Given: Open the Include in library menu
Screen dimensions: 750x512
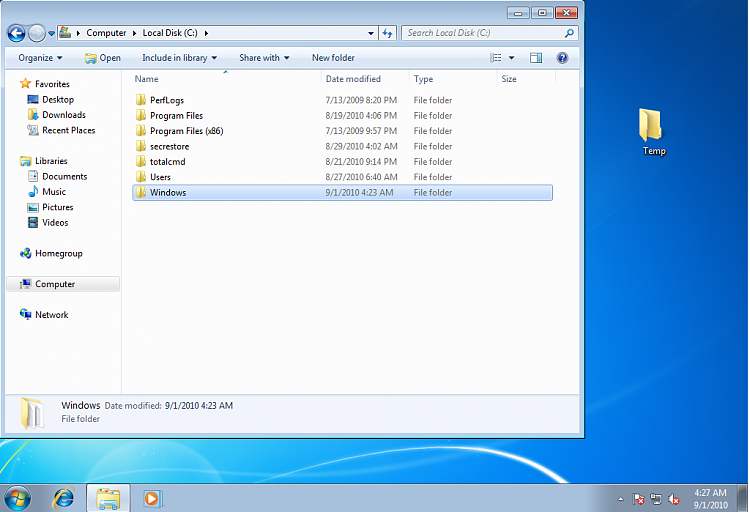Looking at the screenshot, I should pyautogui.click(x=179, y=58).
